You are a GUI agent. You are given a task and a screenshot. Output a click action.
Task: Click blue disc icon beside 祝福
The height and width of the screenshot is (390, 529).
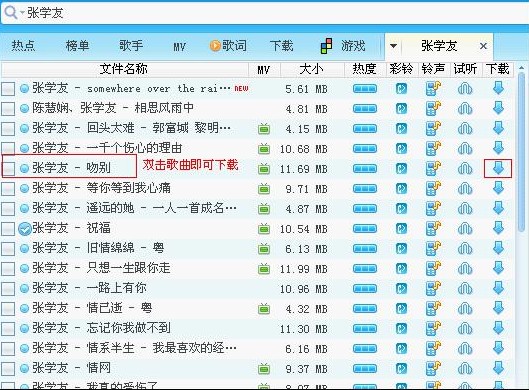coord(25,229)
